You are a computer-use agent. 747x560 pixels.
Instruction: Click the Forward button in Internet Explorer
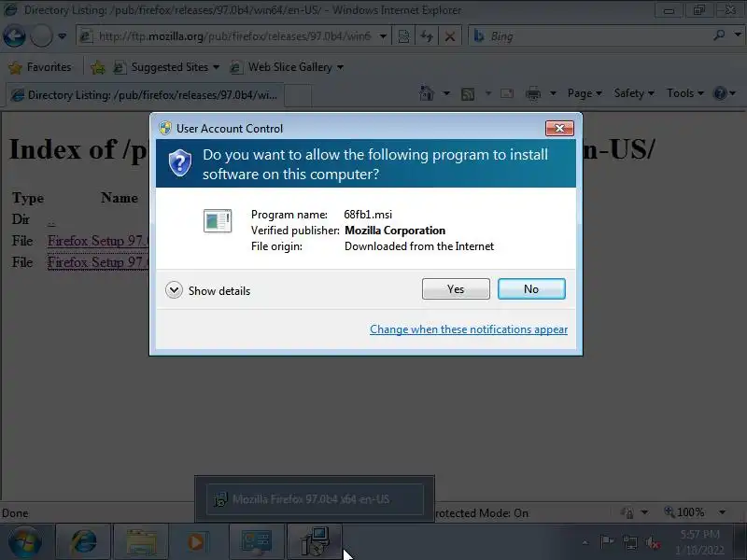pos(41,36)
